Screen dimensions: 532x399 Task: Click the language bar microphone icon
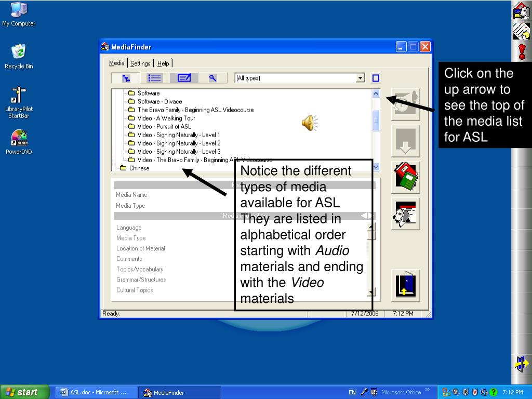(364, 392)
